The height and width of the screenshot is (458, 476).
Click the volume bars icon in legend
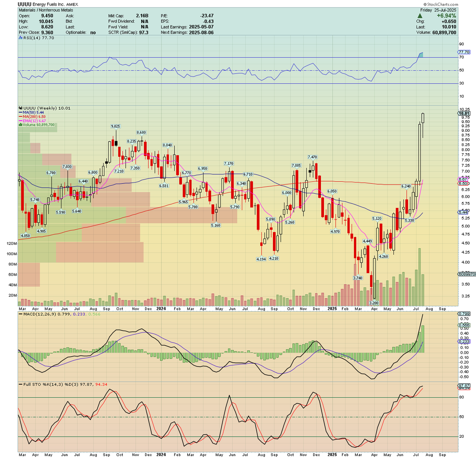(20, 125)
